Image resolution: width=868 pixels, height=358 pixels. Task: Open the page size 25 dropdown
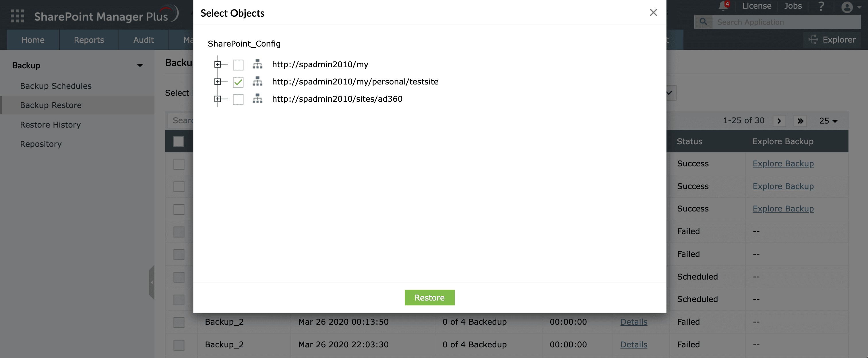tap(827, 120)
